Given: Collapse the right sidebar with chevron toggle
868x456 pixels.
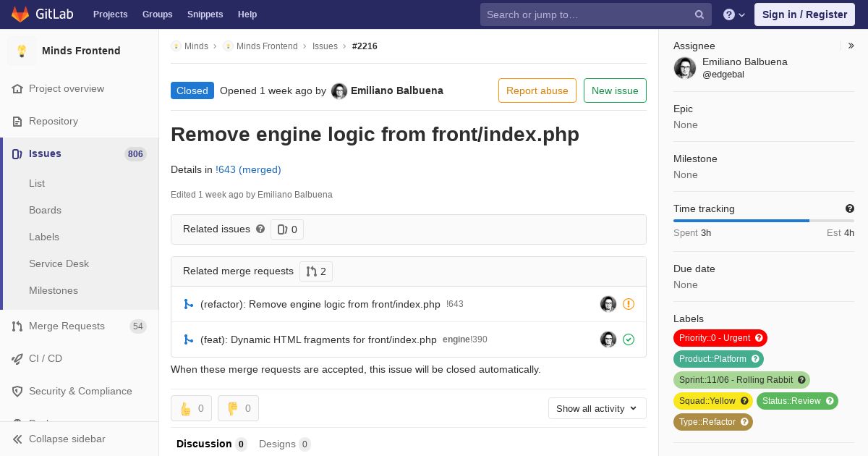Looking at the screenshot, I should 851,46.
